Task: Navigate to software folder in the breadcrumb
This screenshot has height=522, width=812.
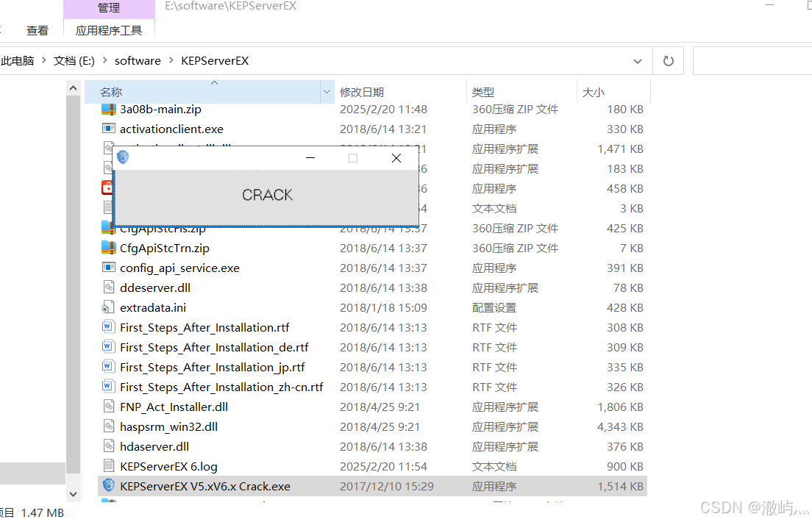Action: (x=138, y=61)
